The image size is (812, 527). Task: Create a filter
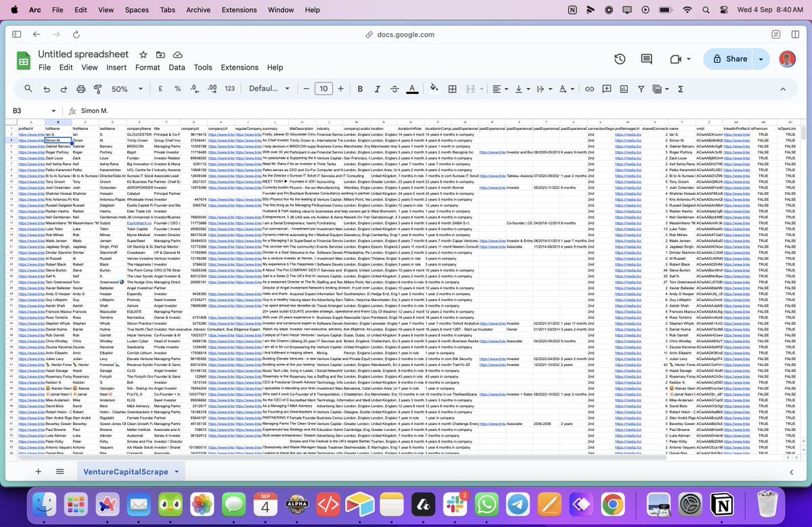(639, 89)
